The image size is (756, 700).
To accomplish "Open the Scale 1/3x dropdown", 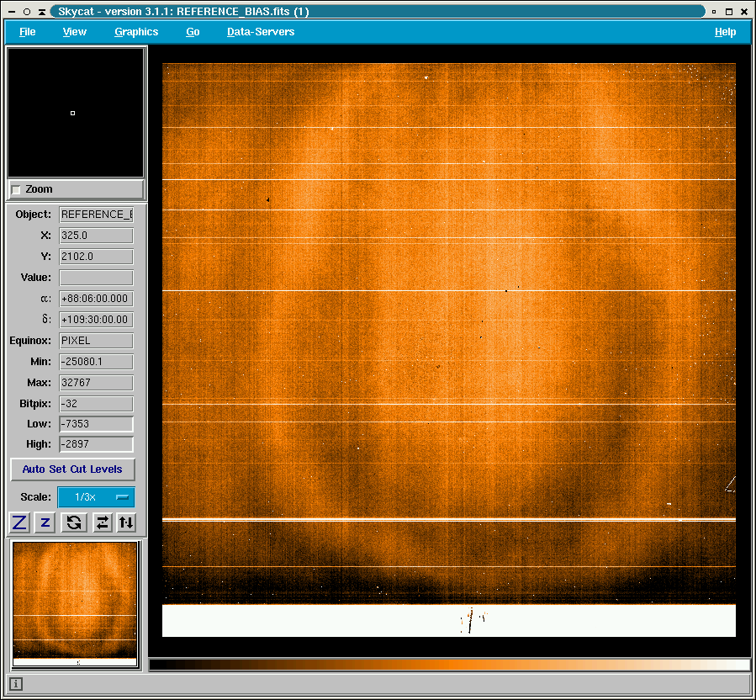I will point(96,497).
